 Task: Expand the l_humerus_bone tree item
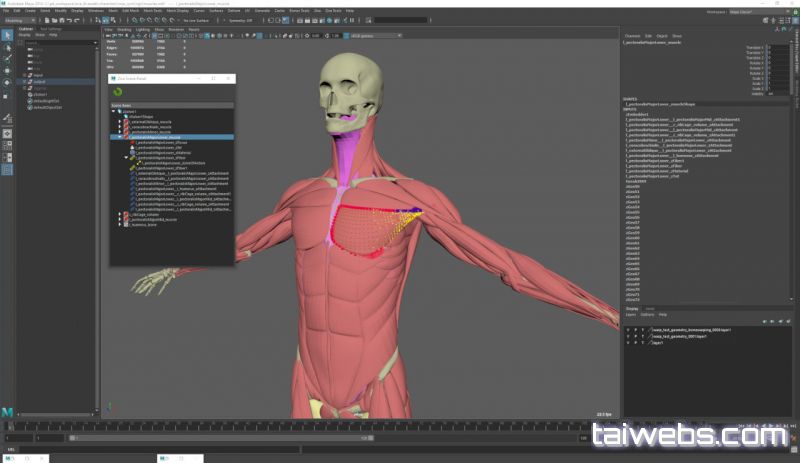click(x=120, y=224)
